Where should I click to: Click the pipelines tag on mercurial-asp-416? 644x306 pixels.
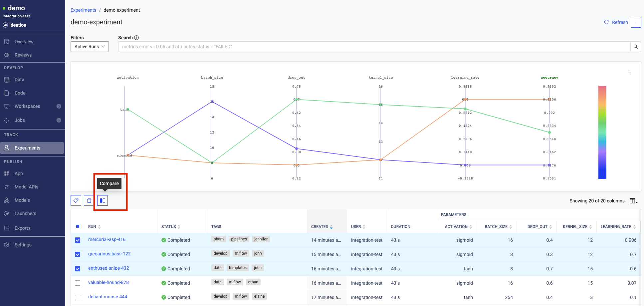click(x=239, y=239)
